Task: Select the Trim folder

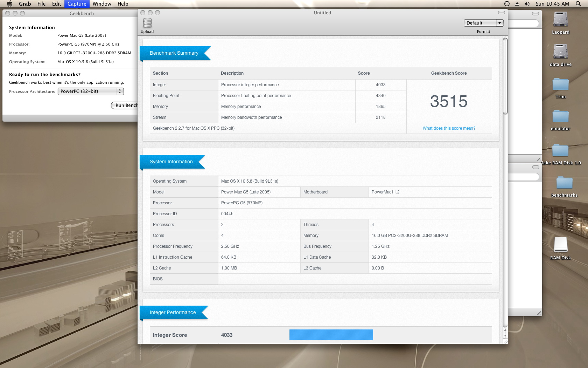Action: (x=560, y=84)
